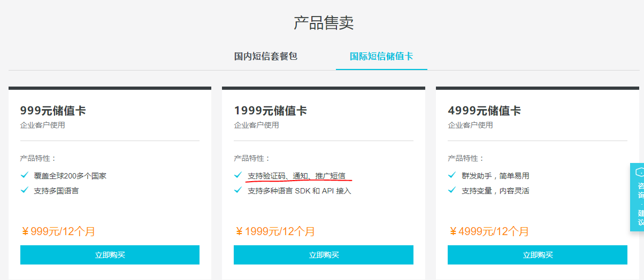The height and width of the screenshot is (280, 644).
Task: Click the 产品售卖 section heading
Action: 323,23
